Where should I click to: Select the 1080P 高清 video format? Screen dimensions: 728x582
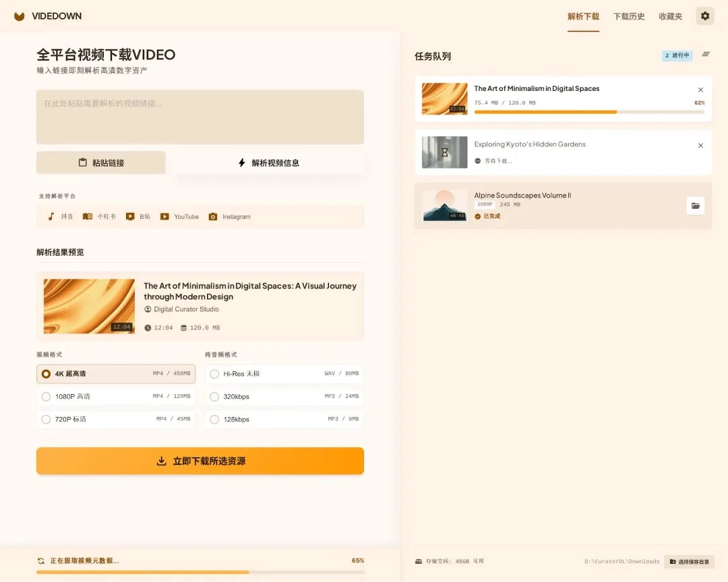pyautogui.click(x=116, y=396)
